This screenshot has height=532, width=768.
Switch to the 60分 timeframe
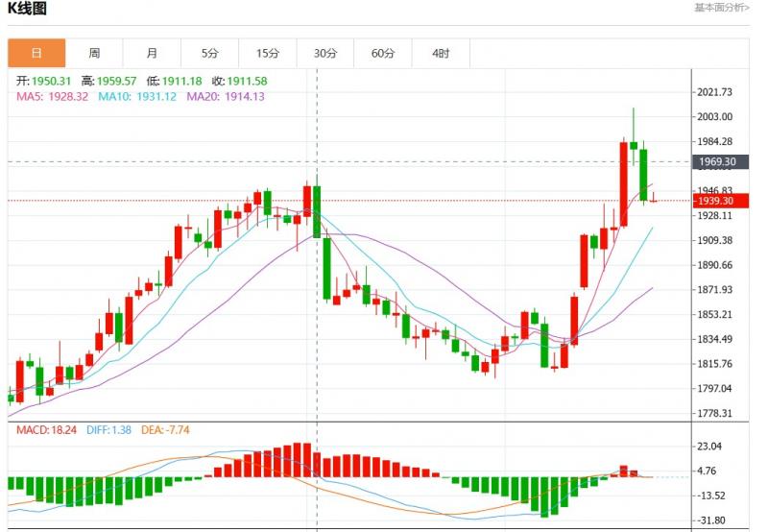click(x=383, y=54)
